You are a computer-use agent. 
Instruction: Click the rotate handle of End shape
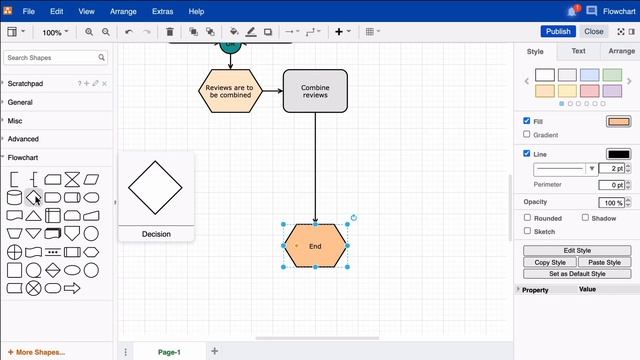pyautogui.click(x=354, y=218)
